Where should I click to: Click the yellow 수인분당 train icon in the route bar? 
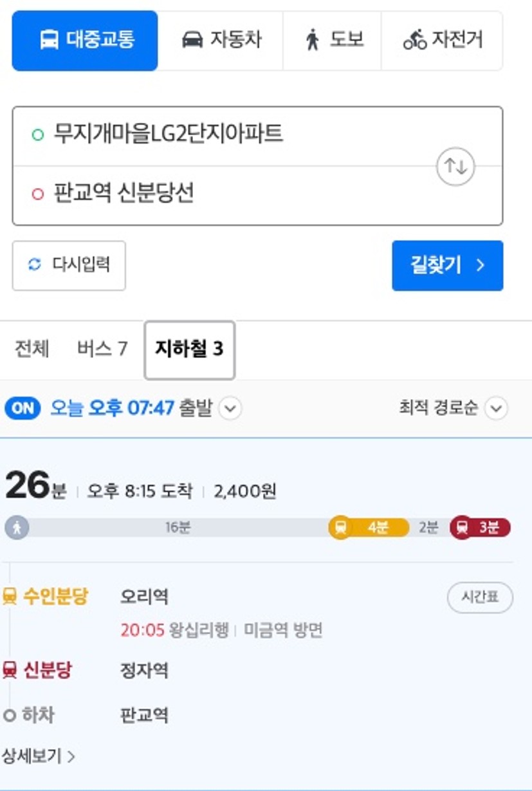tap(340, 528)
